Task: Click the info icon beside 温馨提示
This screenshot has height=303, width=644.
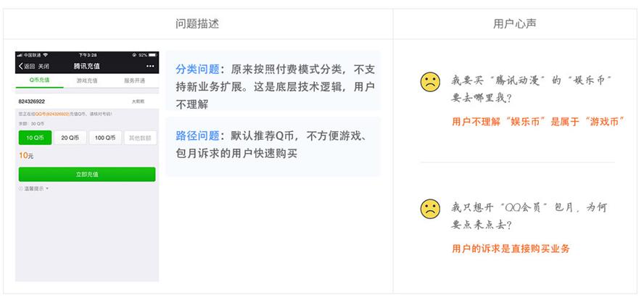Action: (x=21, y=189)
